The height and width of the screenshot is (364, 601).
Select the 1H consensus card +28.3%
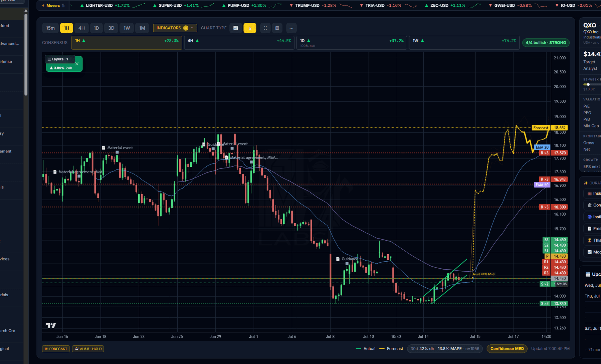point(127,43)
